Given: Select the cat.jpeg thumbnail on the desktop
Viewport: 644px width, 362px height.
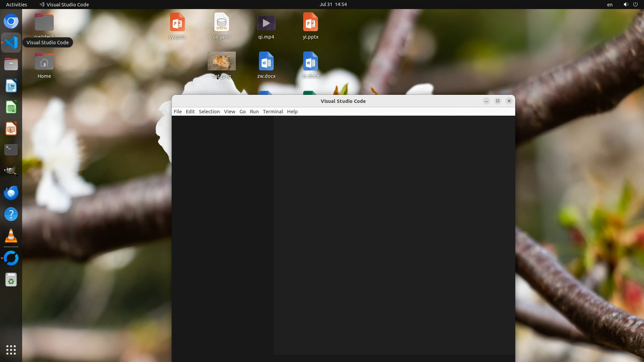Looking at the screenshot, I should pos(221,61).
